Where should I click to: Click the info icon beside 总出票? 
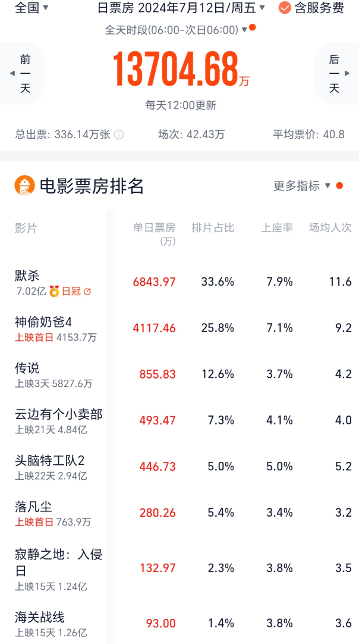[x=119, y=135]
